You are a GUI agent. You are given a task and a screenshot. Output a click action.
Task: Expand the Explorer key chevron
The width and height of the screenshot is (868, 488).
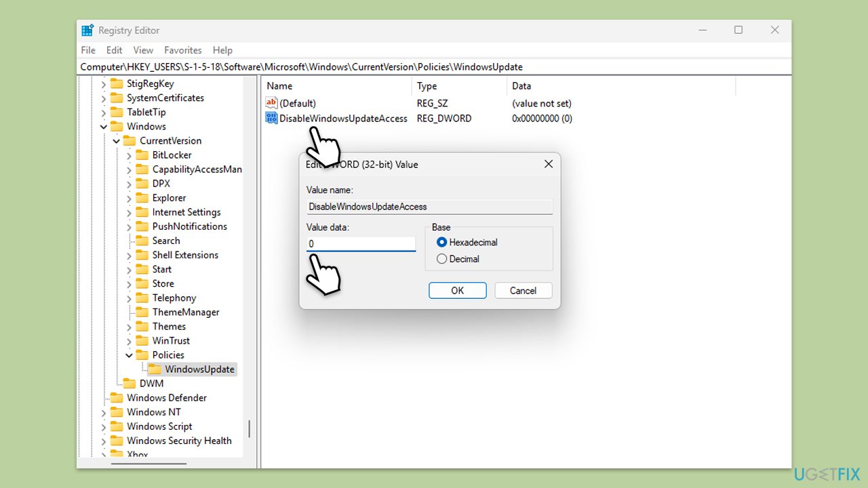pos(129,199)
